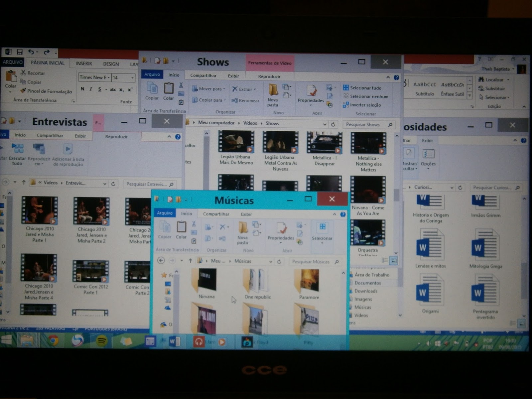Open Exibir tab in Músicas window
This screenshot has height=399, width=532.
click(246, 214)
